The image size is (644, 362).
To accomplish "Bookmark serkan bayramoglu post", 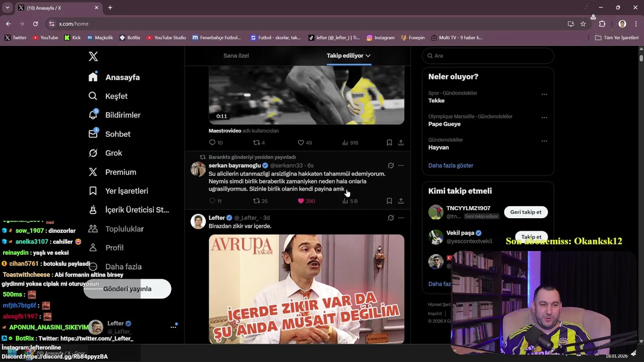I will [389, 201].
